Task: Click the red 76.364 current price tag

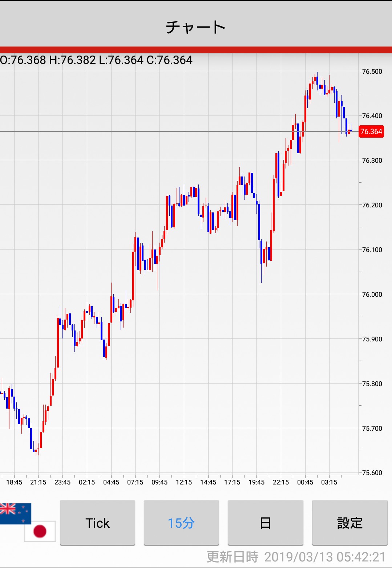Action: pyautogui.click(x=371, y=131)
